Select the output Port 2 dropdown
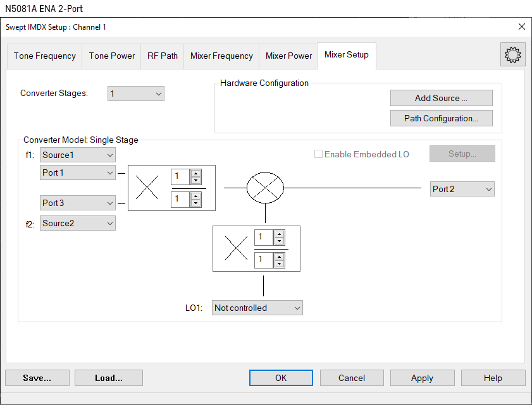This screenshot has height=405, width=532. [x=462, y=189]
